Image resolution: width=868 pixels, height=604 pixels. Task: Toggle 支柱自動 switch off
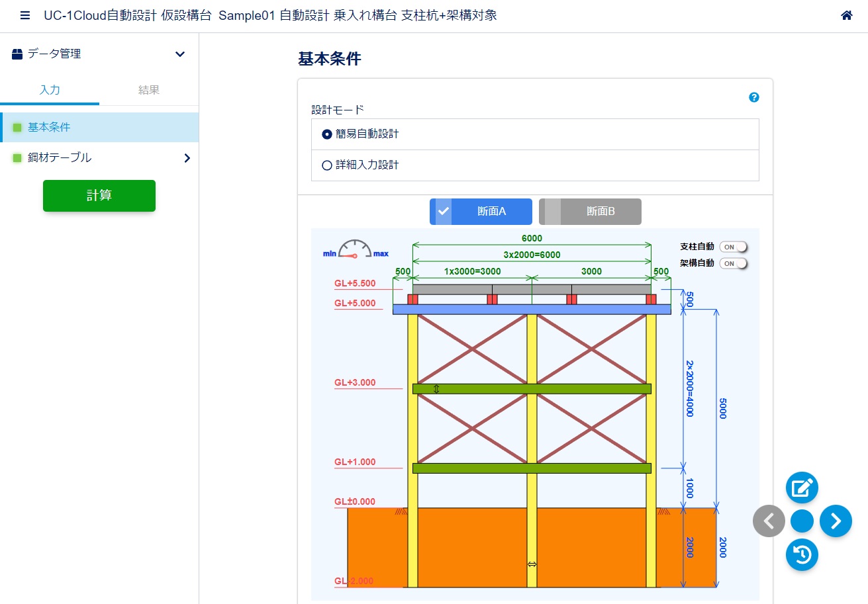pyautogui.click(x=733, y=247)
